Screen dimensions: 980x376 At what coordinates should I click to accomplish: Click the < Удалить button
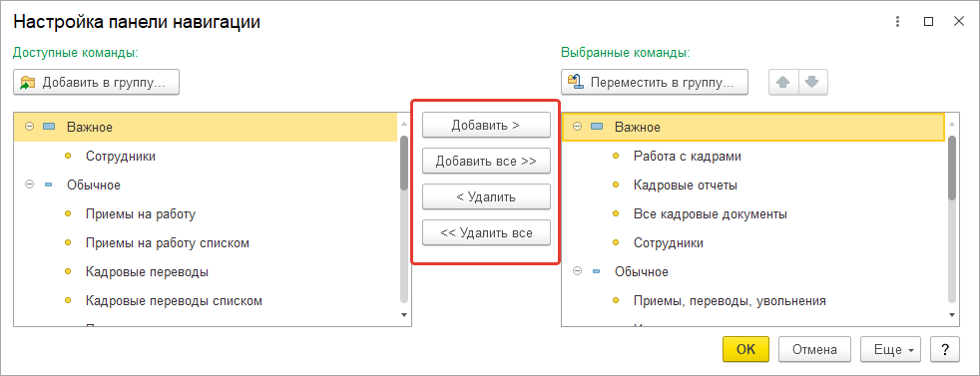(486, 196)
